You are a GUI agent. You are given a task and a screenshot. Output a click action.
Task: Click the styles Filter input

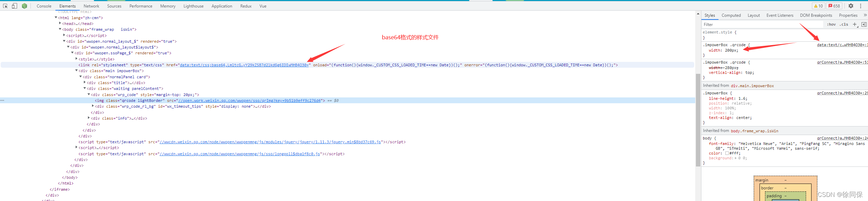(763, 25)
